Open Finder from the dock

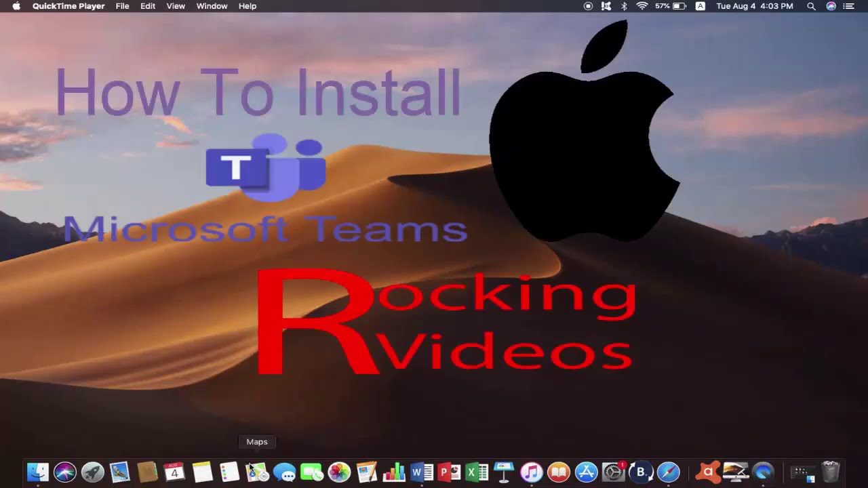pyautogui.click(x=38, y=472)
